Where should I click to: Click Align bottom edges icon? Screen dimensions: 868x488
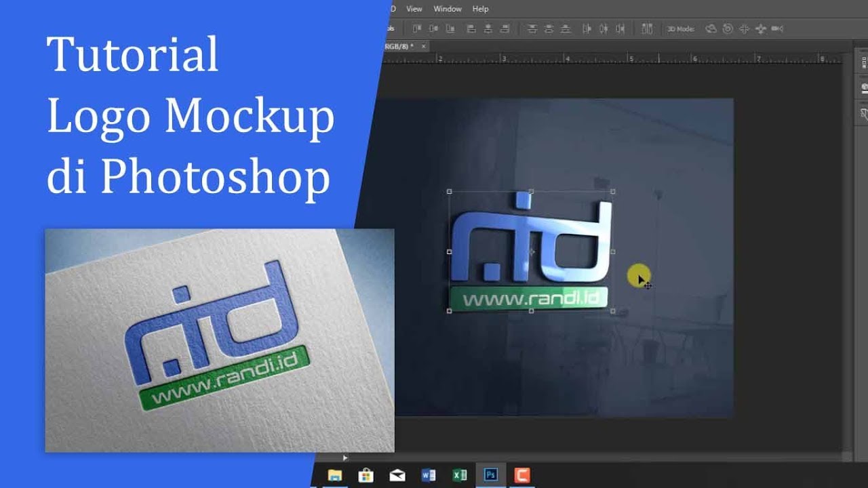click(x=451, y=28)
